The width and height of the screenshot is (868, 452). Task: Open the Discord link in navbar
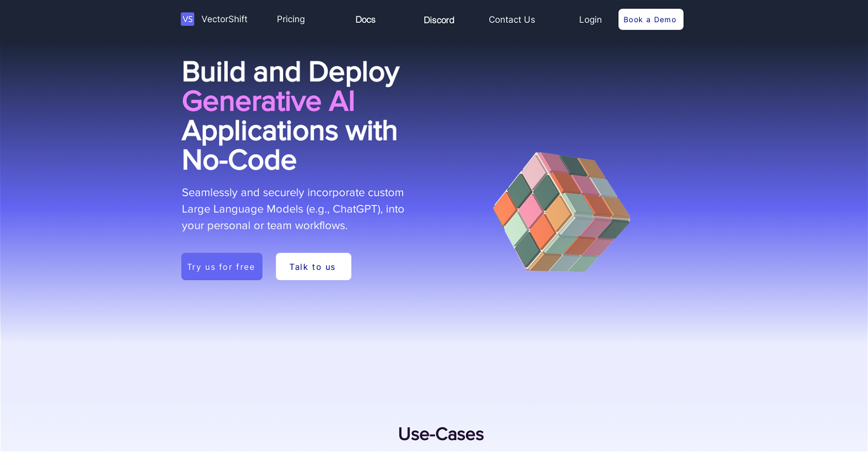(439, 20)
